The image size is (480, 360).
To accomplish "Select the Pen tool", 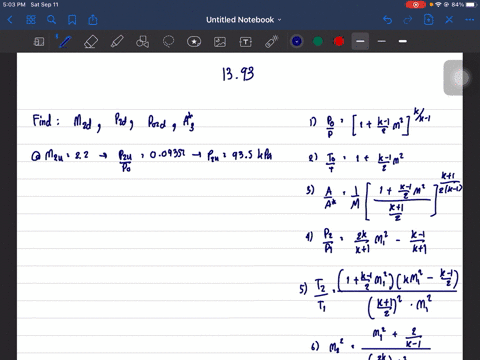I will tap(64, 42).
